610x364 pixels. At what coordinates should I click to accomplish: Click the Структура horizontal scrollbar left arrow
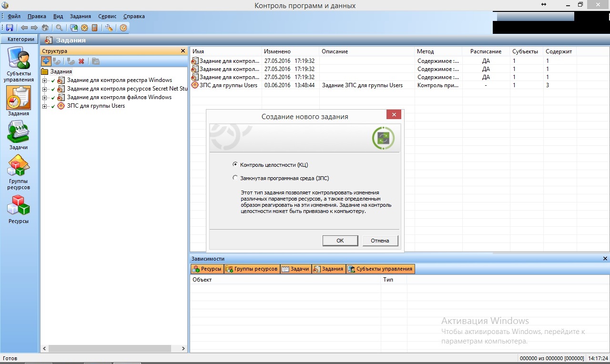(44, 349)
